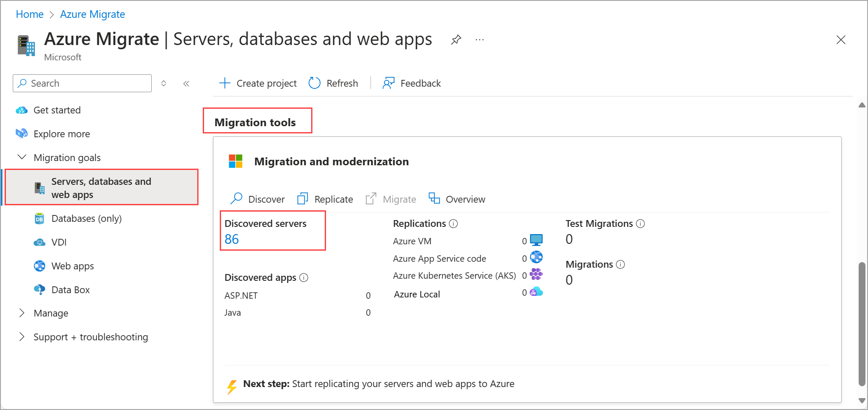Click the Azure VM monitor icon
The width and height of the screenshot is (868, 410).
536,240
